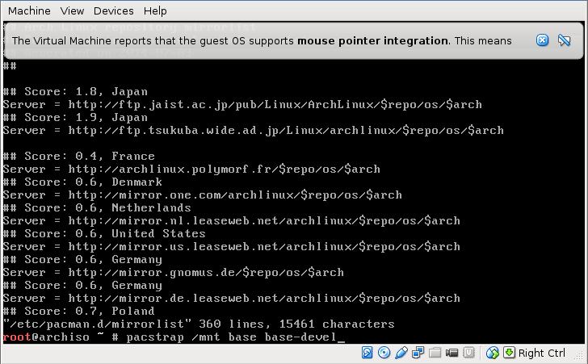Click the 'Score: 0.4, France' comment line
This screenshot has height=364, width=588.
point(79,156)
